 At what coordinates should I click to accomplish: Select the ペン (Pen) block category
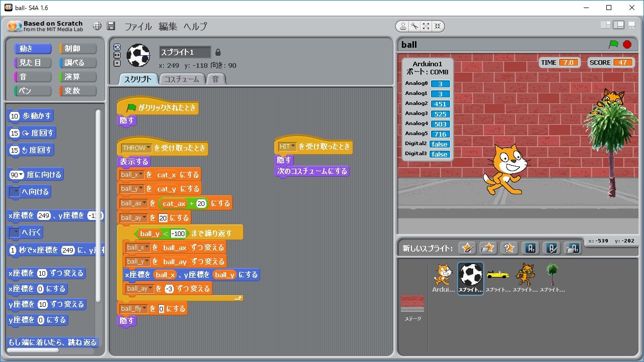pos(33,91)
